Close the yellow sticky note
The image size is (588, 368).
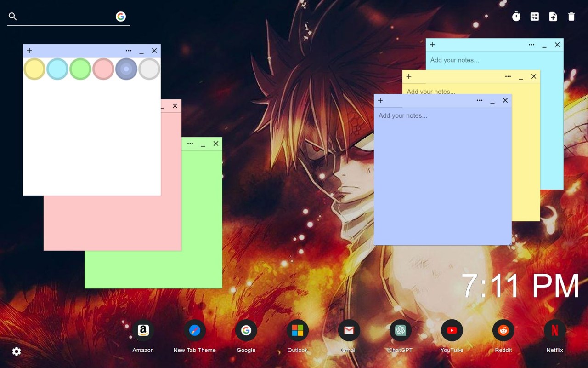[534, 76]
